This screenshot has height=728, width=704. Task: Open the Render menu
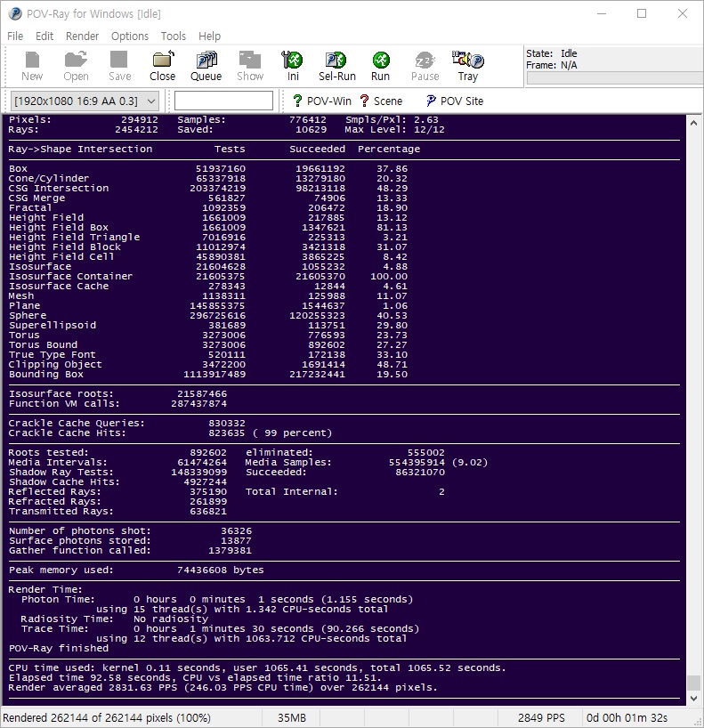pos(82,36)
